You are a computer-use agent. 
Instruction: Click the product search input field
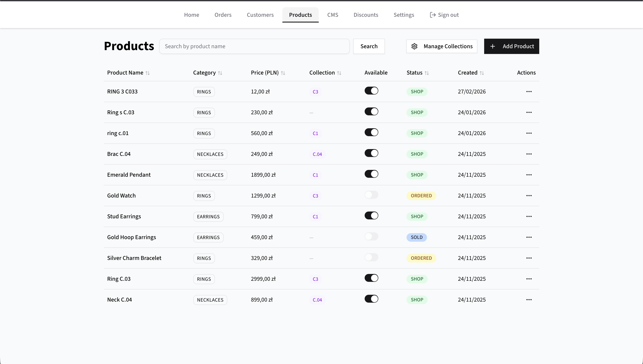click(254, 46)
